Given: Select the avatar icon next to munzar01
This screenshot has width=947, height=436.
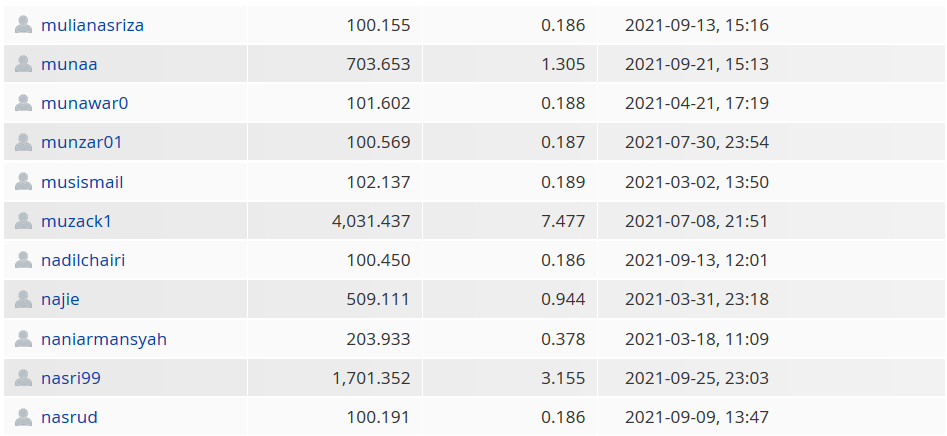Looking at the screenshot, I should click(24, 143).
